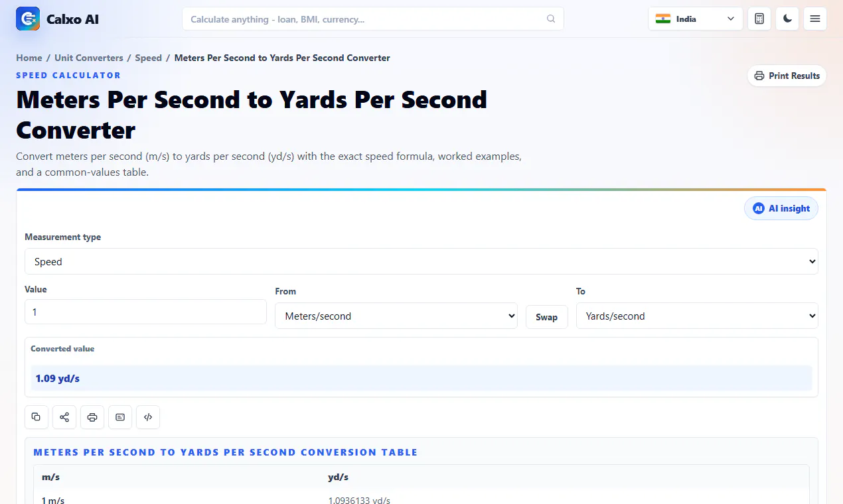Click the SPEED CALCULATOR label
The height and width of the screenshot is (504, 843).
coord(68,76)
